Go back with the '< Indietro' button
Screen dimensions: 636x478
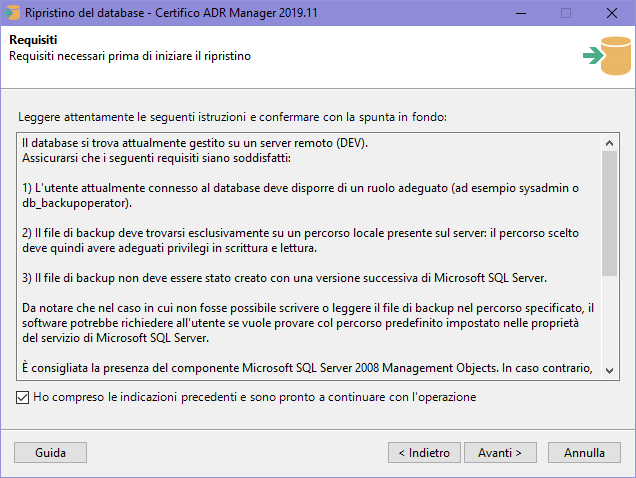[x=424, y=452]
